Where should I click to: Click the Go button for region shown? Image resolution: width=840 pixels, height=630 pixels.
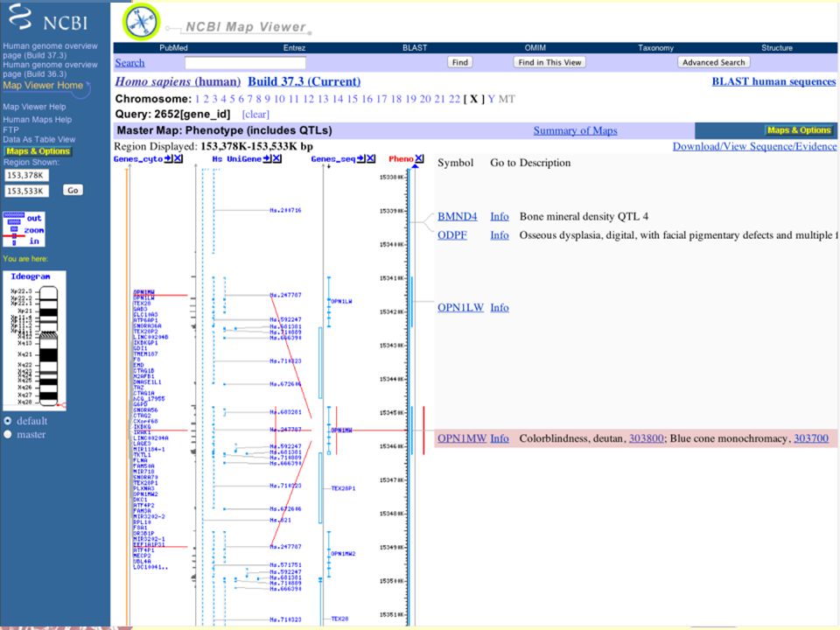[x=73, y=190]
